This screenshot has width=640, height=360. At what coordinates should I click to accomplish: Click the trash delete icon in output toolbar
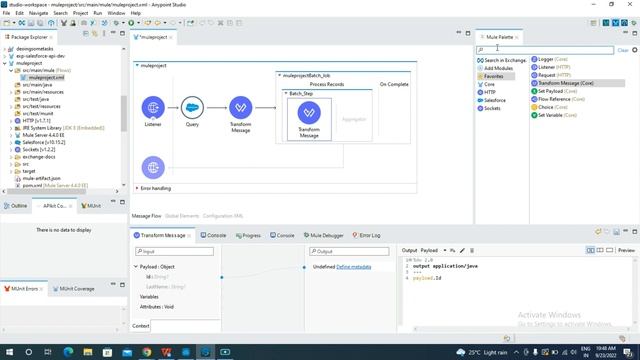[x=472, y=251]
